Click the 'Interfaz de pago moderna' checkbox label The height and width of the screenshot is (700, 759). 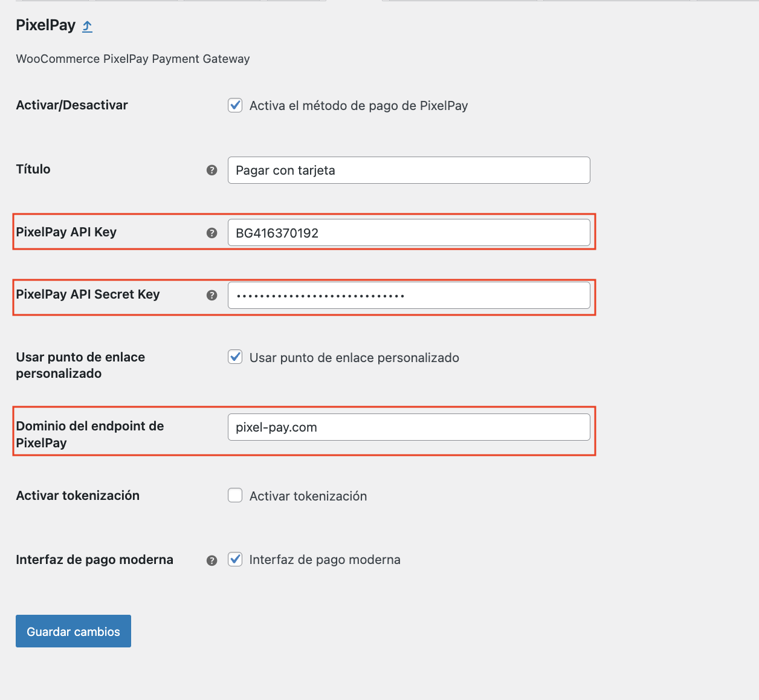click(x=325, y=560)
